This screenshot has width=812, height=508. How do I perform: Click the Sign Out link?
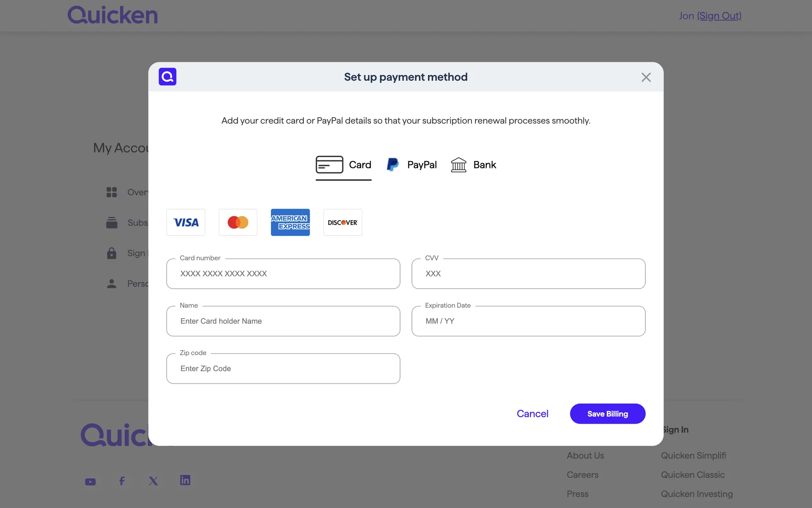[719, 16]
